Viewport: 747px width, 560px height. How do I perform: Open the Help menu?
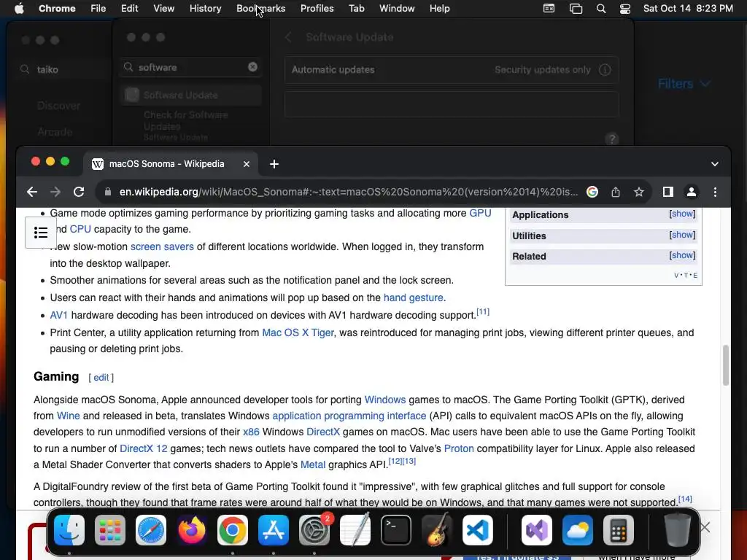pos(439,9)
